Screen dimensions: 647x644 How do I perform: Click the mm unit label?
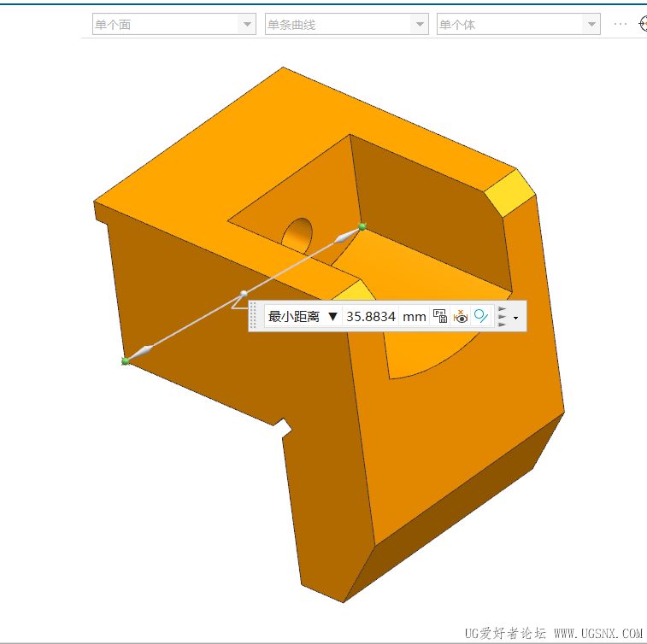(415, 317)
